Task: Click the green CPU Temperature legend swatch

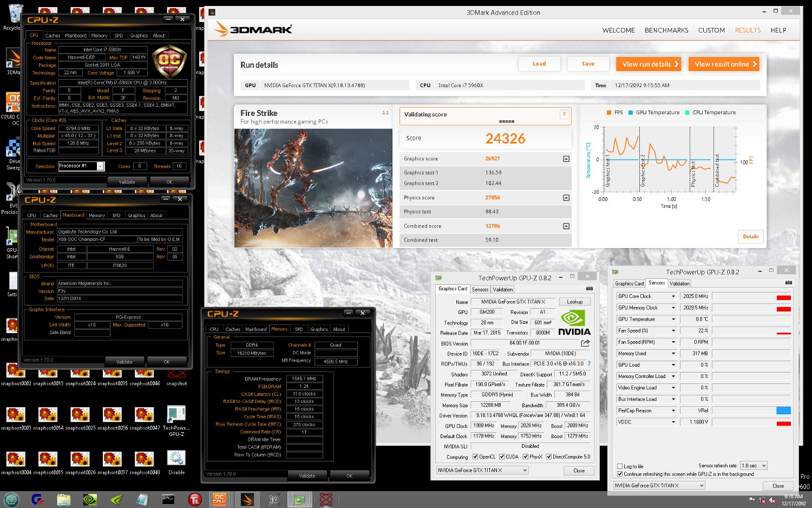Action: coord(687,113)
